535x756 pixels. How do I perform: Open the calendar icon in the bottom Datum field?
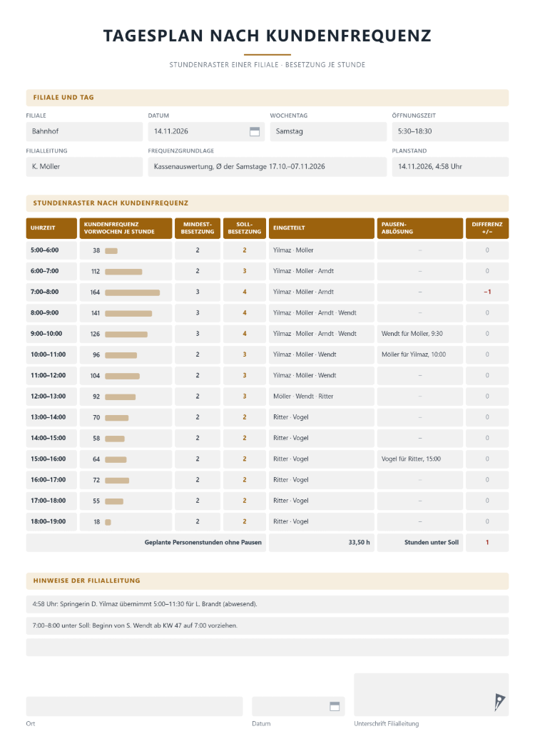coord(335,706)
